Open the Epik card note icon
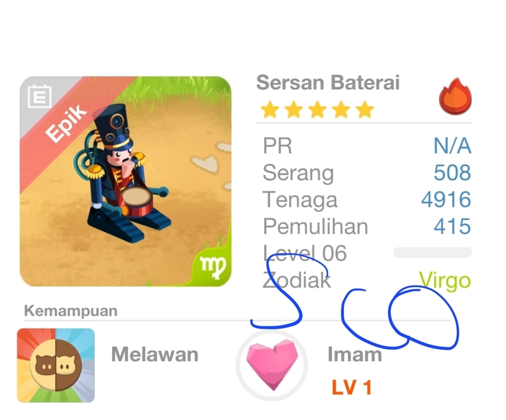 tap(39, 96)
